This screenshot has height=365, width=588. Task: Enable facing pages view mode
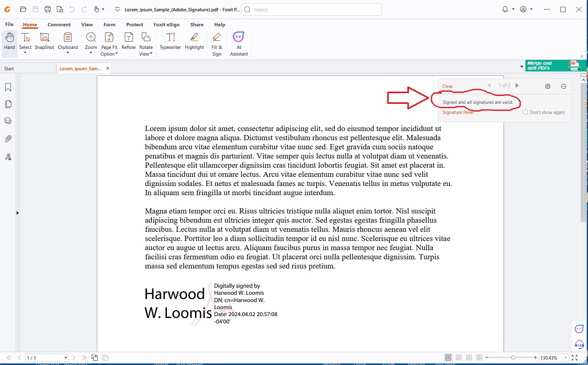(x=469, y=358)
